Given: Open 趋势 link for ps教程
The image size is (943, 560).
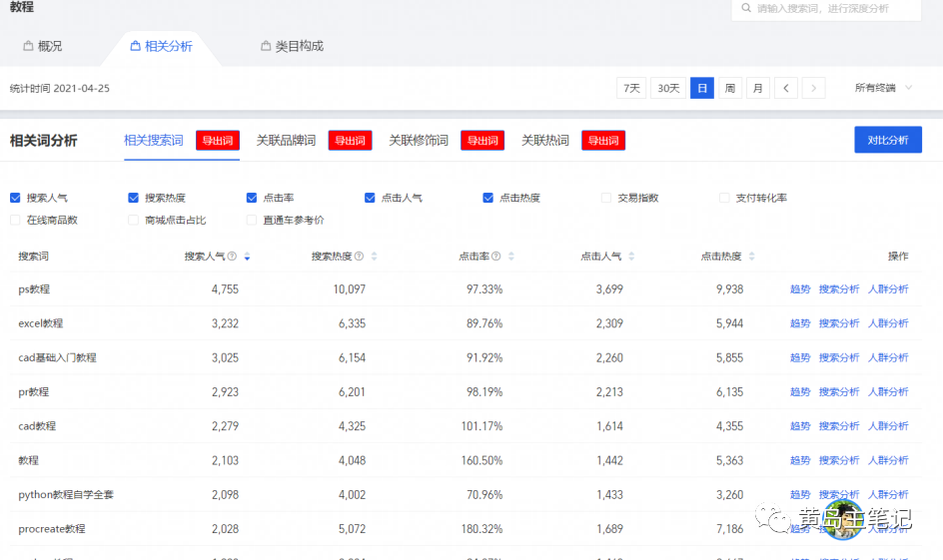Looking at the screenshot, I should pos(800,289).
